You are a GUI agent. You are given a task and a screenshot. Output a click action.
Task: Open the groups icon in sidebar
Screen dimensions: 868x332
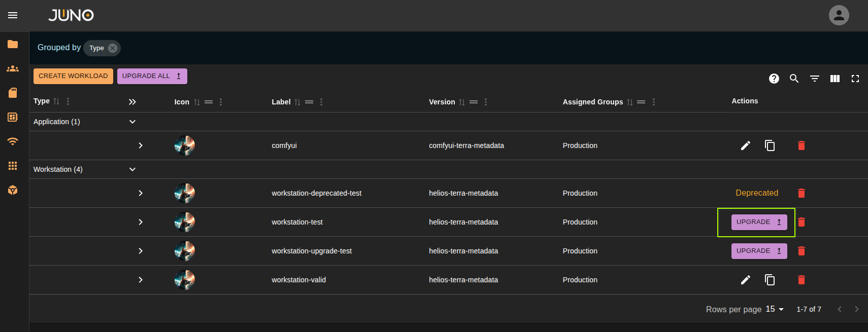13,68
